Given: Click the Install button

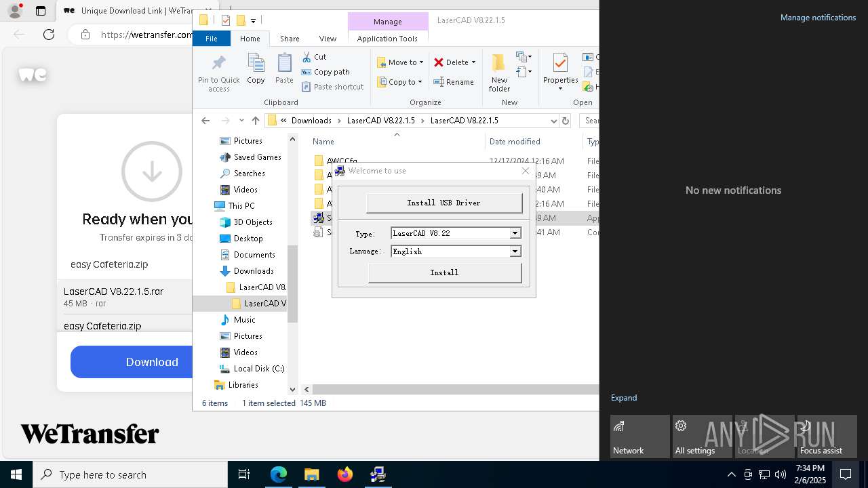Looking at the screenshot, I should point(444,272).
